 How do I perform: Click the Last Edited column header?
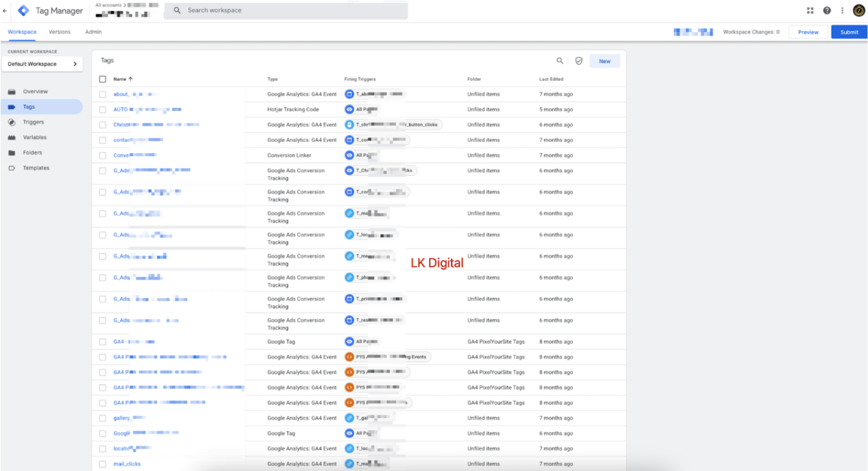[x=551, y=79]
